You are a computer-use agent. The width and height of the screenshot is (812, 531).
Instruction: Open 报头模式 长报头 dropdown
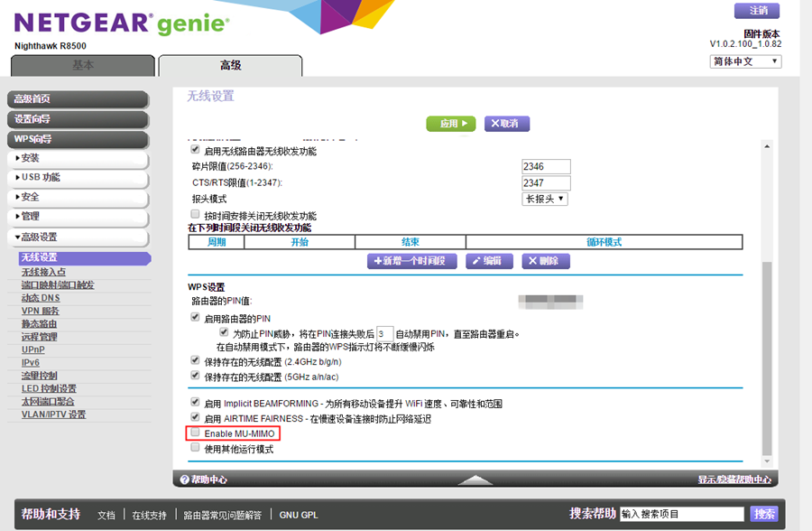tap(545, 199)
